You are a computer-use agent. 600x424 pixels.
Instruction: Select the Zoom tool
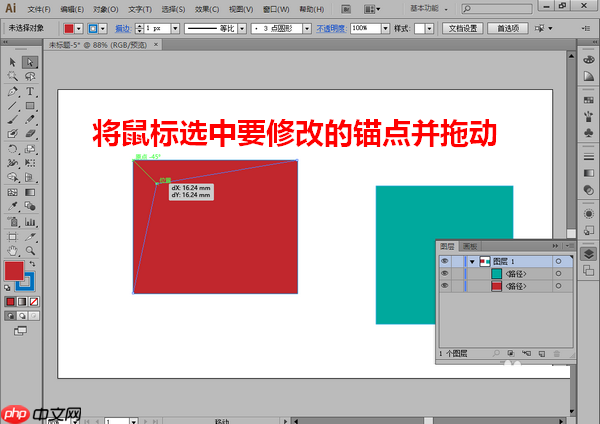coord(30,251)
